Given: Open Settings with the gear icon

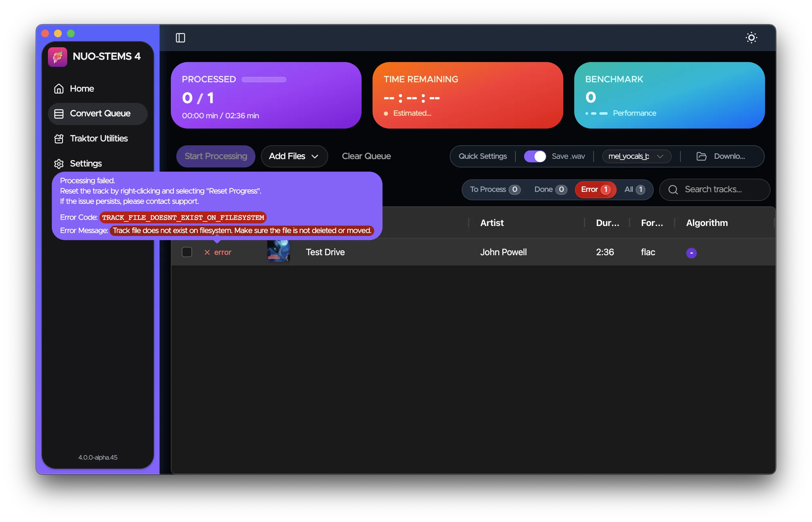Looking at the screenshot, I should pos(59,164).
